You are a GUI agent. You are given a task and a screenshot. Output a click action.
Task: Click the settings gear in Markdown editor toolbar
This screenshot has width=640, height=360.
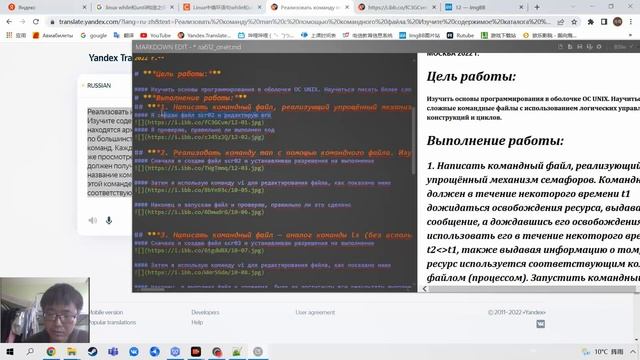(x=599, y=47)
